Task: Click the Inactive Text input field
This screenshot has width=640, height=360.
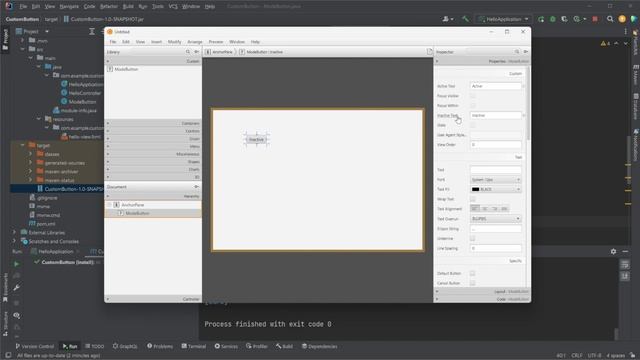Action: (x=496, y=116)
